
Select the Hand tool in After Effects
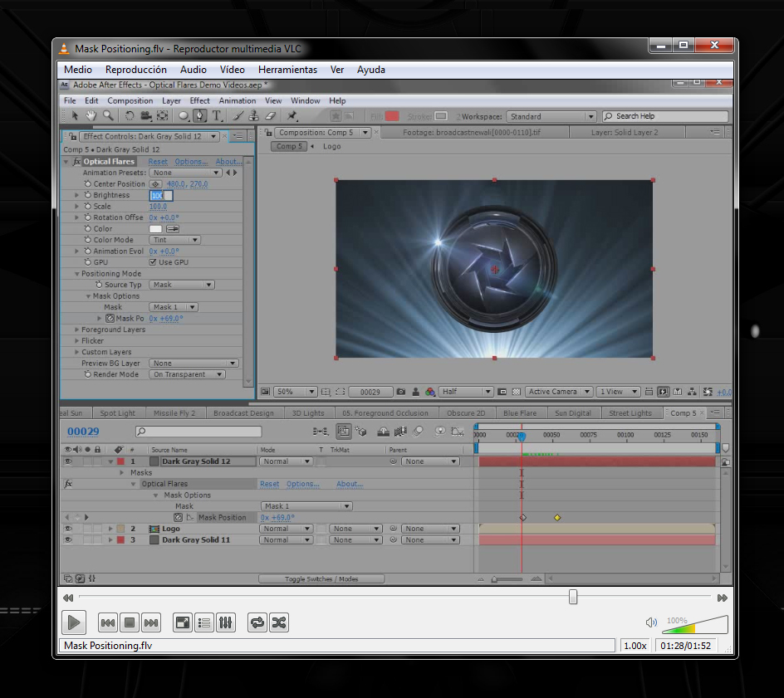[91, 116]
